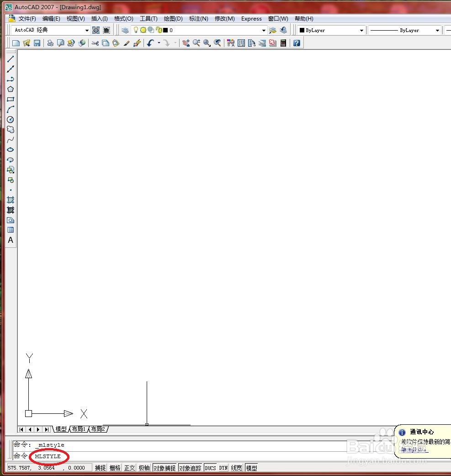Viewport: 451px width, 476px height.
Task: Toggle 对象追踪 object tracking
Action: (190, 468)
